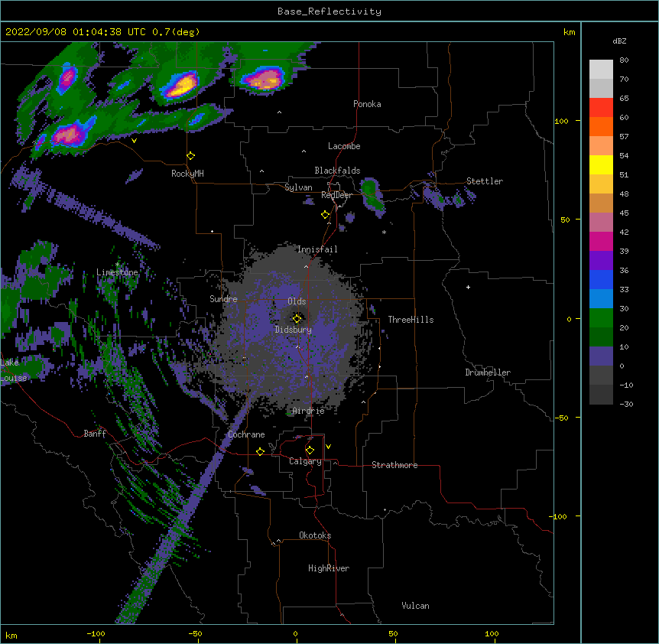Click the green 30 dBZ legend swatch
Screen dimensions: 659x644
(x=601, y=318)
